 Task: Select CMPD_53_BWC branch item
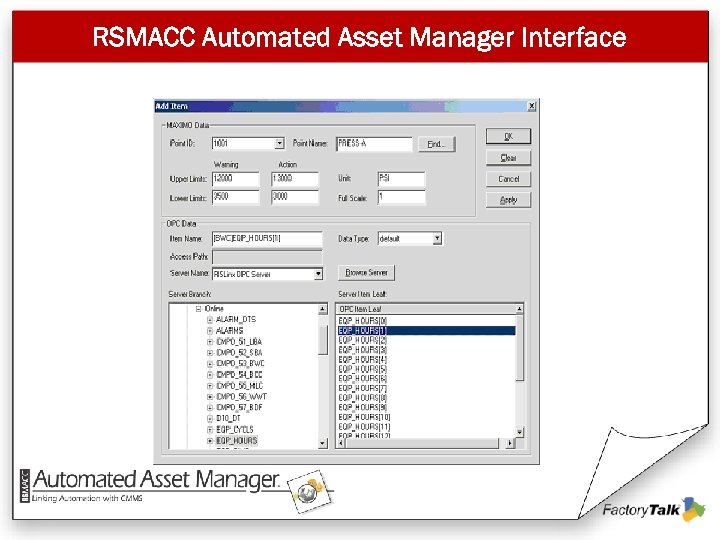240,363
